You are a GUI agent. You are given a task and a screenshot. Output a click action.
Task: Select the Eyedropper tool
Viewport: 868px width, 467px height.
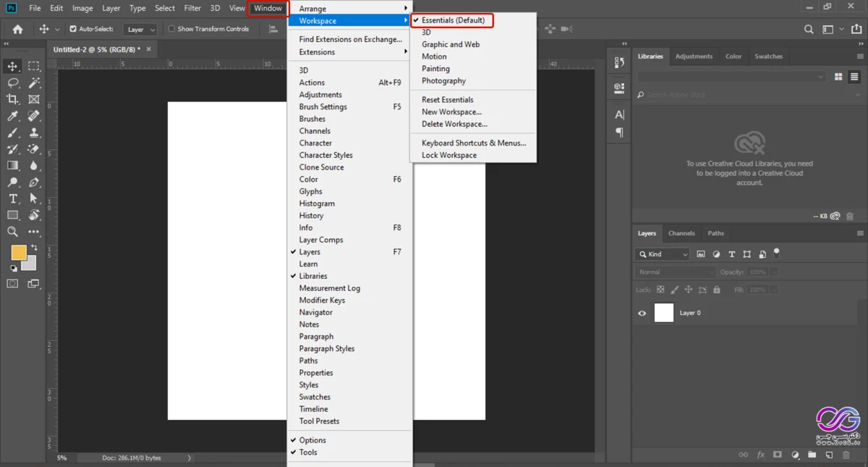click(12, 116)
